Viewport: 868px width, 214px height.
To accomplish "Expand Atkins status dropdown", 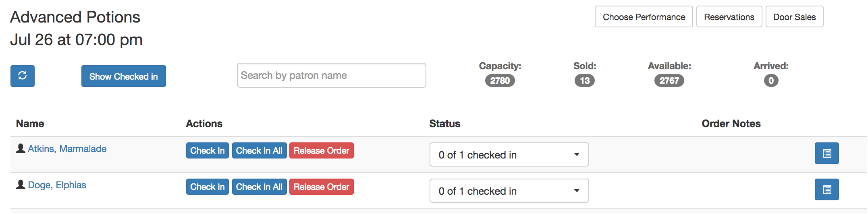I will click(x=509, y=154).
